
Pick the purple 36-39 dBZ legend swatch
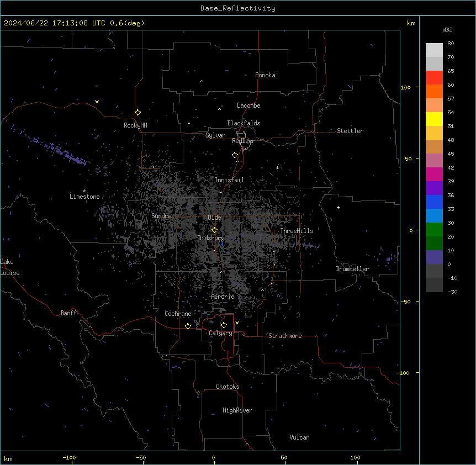(434, 188)
